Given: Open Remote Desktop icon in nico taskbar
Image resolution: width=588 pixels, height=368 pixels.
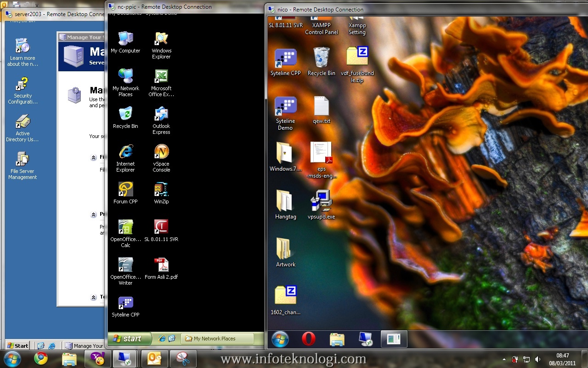Looking at the screenshot, I should [366, 339].
